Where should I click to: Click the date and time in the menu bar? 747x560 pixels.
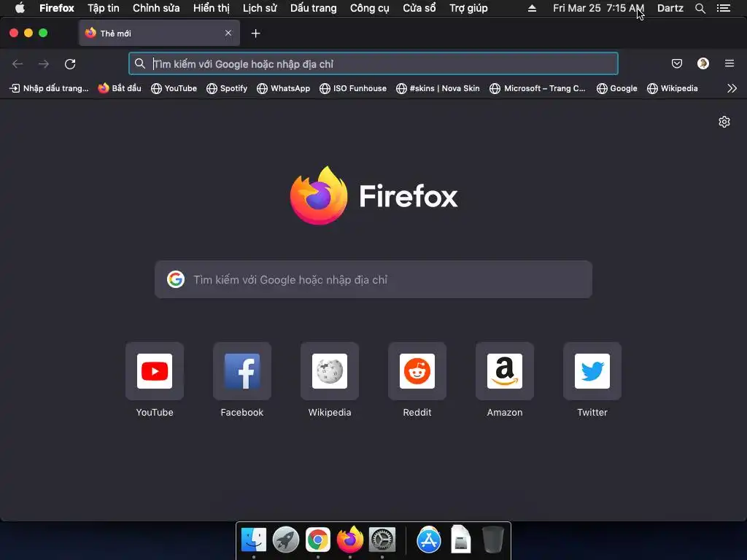[598, 8]
